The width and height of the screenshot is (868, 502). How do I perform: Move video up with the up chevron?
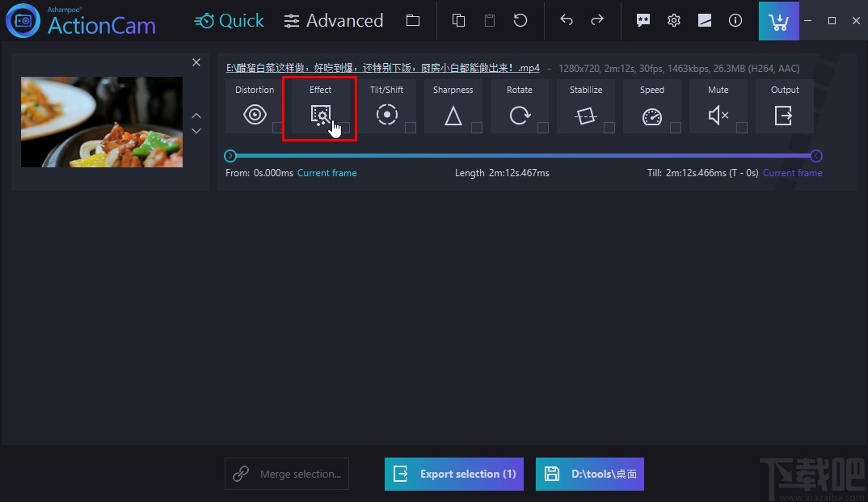(196, 116)
